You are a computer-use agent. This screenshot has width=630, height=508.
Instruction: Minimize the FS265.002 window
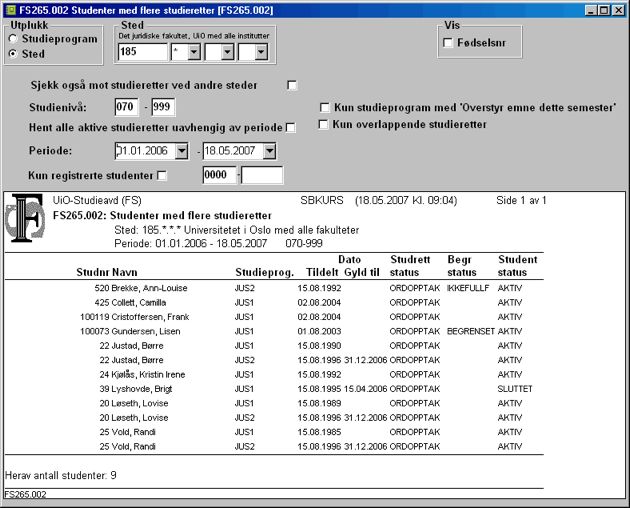click(x=591, y=10)
